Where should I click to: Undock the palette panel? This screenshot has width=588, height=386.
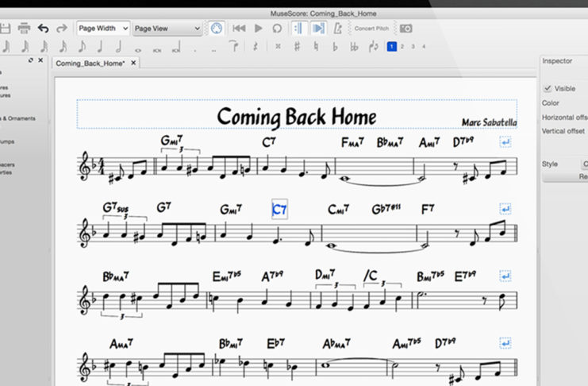click(31, 60)
